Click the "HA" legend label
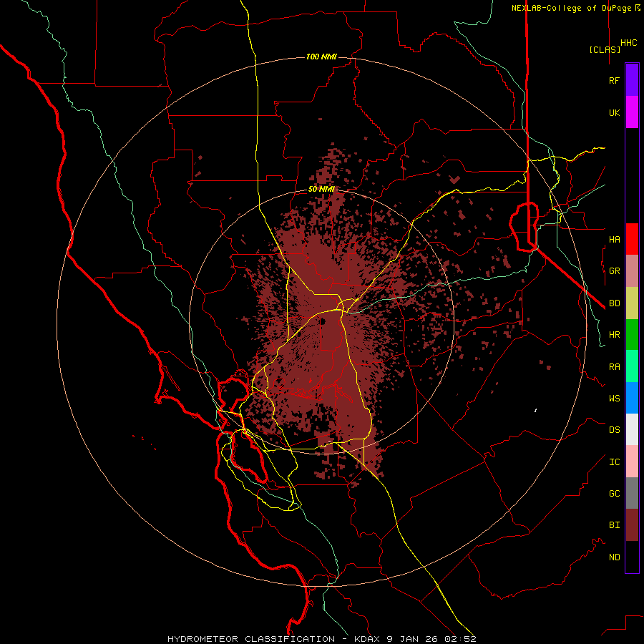Viewport: 644px width, 644px height. (x=614, y=239)
